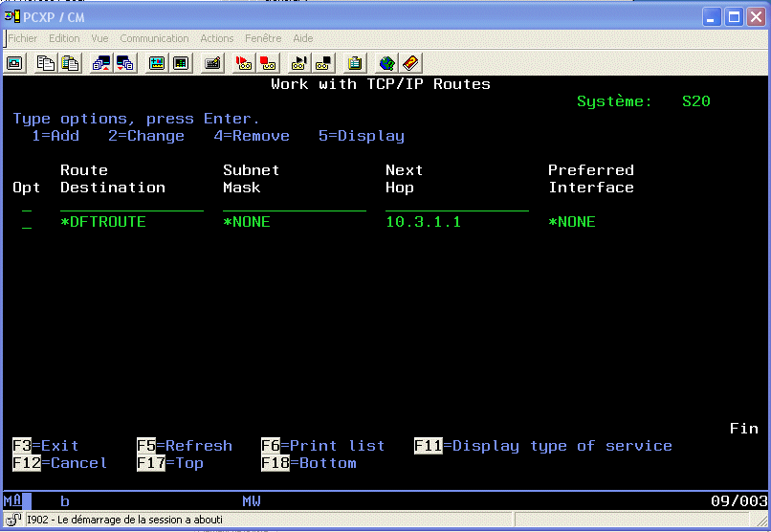The height and width of the screenshot is (532, 771).
Task: Click the Copy toolbar icon
Action: pyautogui.click(x=46, y=63)
